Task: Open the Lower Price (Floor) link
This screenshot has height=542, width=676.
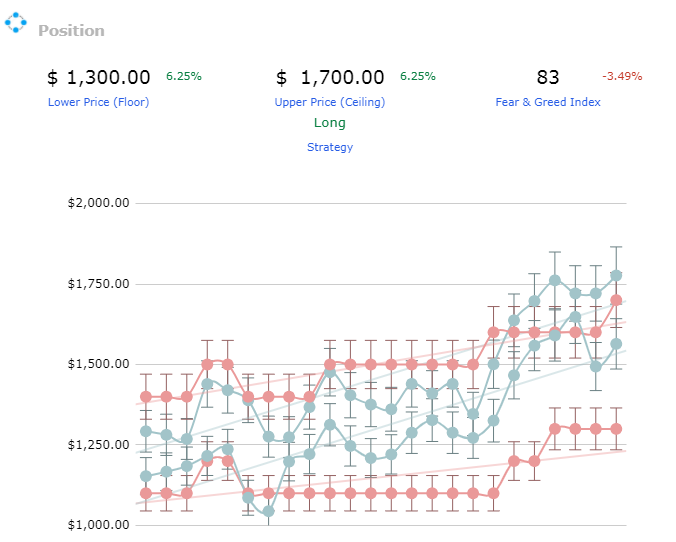Action: pyautogui.click(x=98, y=102)
